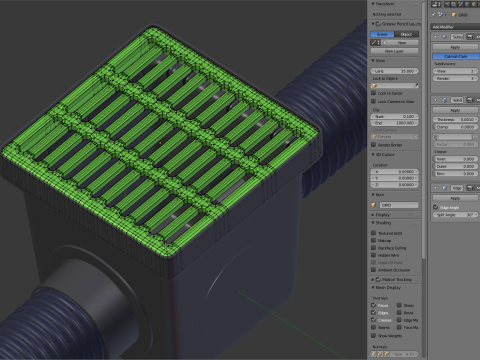Collapse the 3D Cursor panel
The width and height of the screenshot is (480, 360).
tap(373, 155)
